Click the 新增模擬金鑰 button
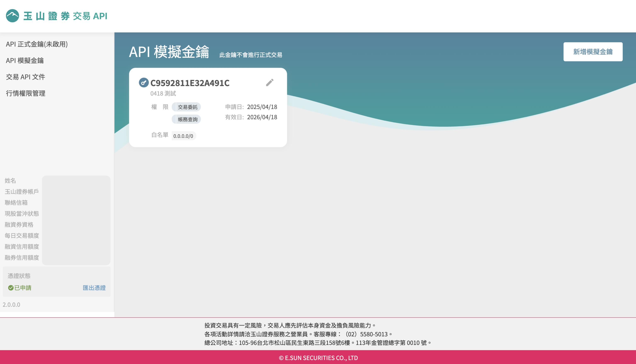Image resolution: width=636 pixels, height=364 pixels. coord(593,52)
